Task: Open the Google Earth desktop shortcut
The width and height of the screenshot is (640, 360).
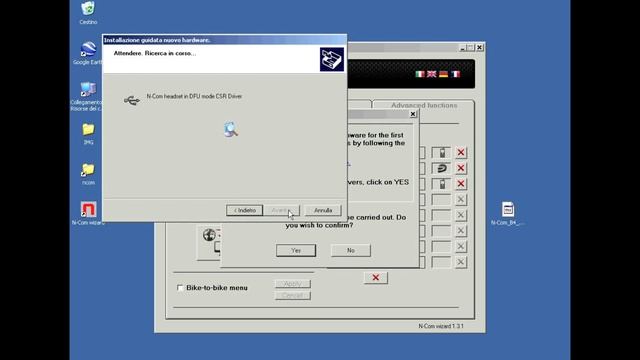Action: coord(88,53)
